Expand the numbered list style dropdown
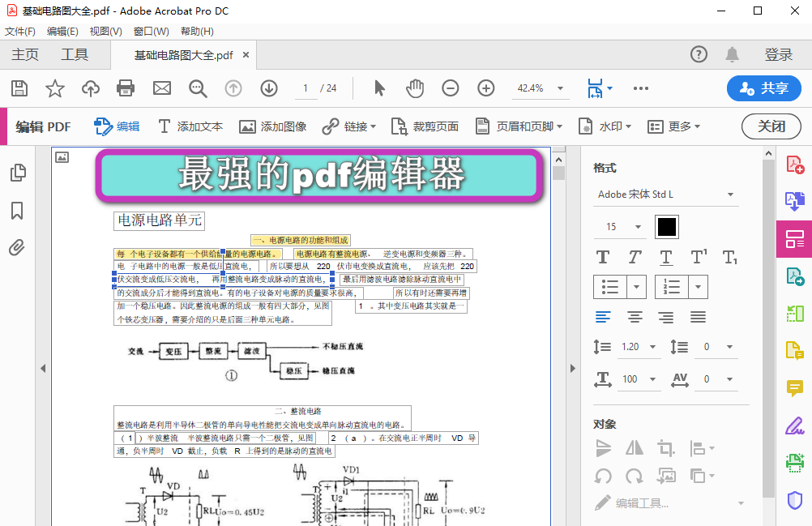The height and width of the screenshot is (526, 812). tap(698, 287)
